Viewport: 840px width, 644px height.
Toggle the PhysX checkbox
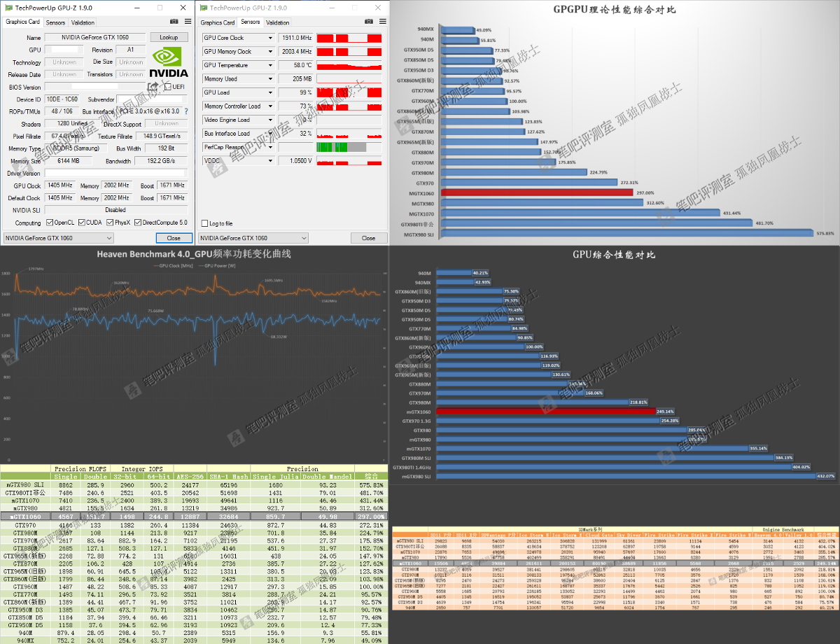coord(110,223)
